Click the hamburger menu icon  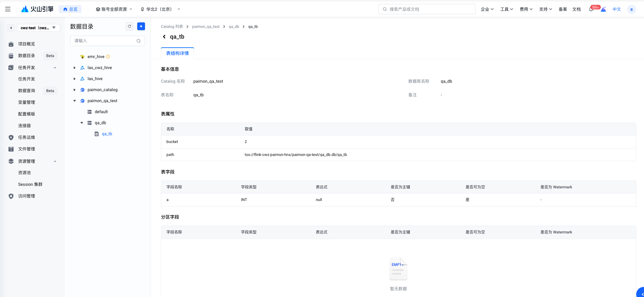pos(8,9)
